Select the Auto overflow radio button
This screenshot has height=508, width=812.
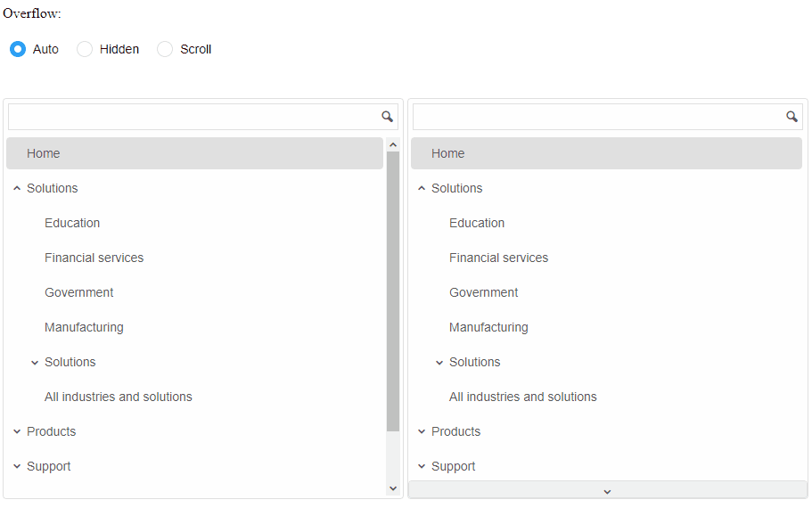(18, 49)
